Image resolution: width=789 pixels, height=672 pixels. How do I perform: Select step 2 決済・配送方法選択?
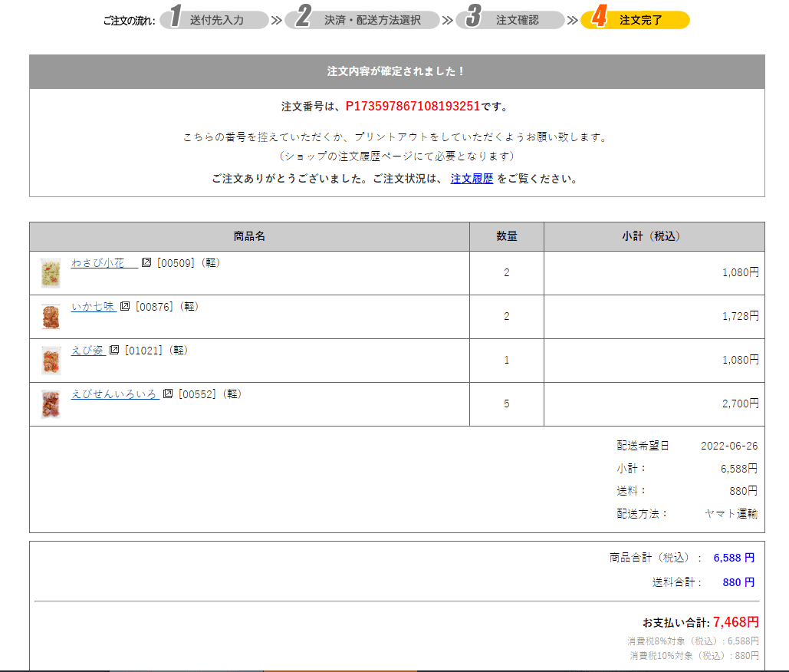point(362,20)
